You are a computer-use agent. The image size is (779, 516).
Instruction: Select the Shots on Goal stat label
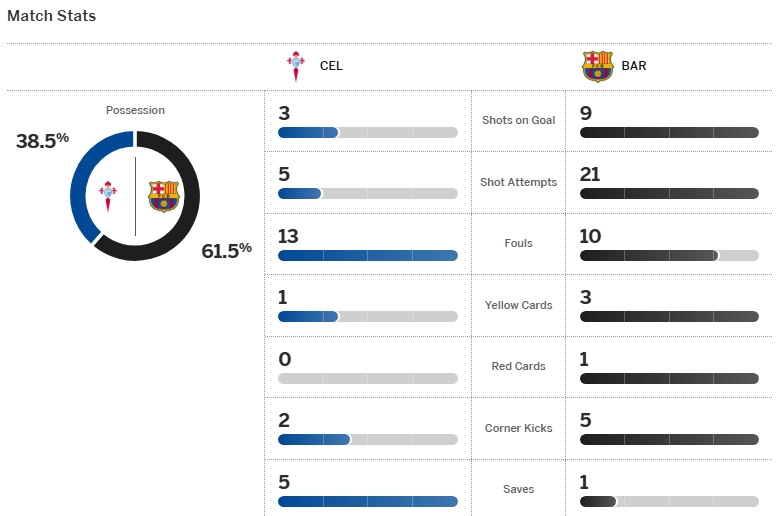tap(518, 120)
